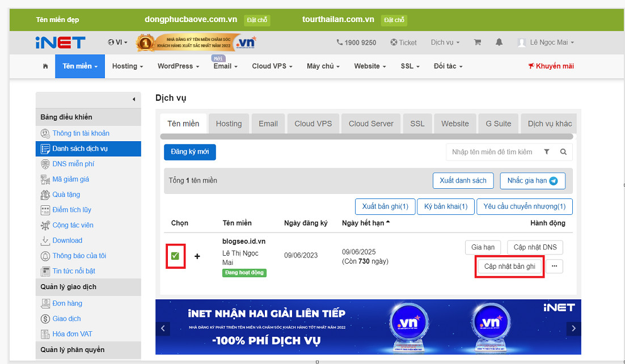Open Download in the sidebar

click(x=67, y=240)
